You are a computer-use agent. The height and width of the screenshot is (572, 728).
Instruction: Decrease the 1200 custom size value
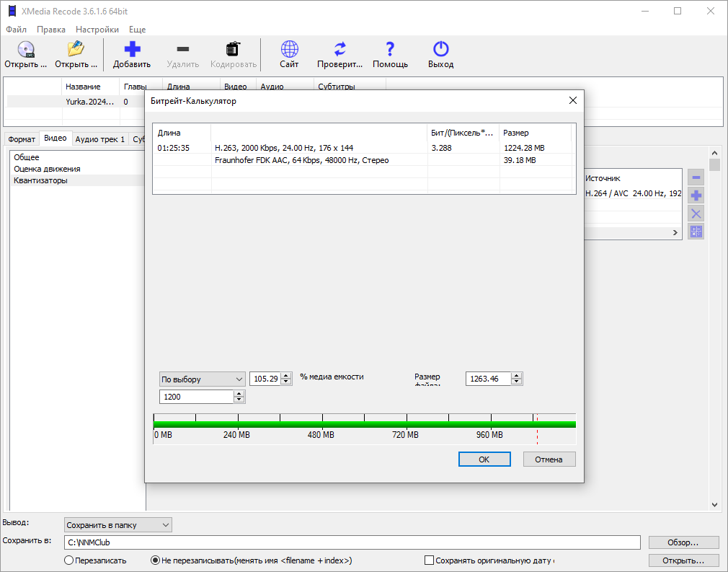pyautogui.click(x=239, y=400)
